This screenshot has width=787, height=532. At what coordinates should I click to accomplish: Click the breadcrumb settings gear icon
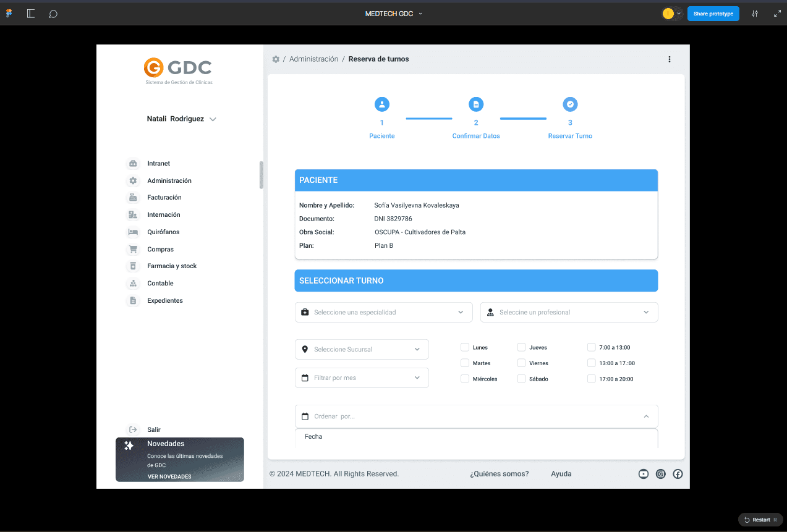(276, 59)
